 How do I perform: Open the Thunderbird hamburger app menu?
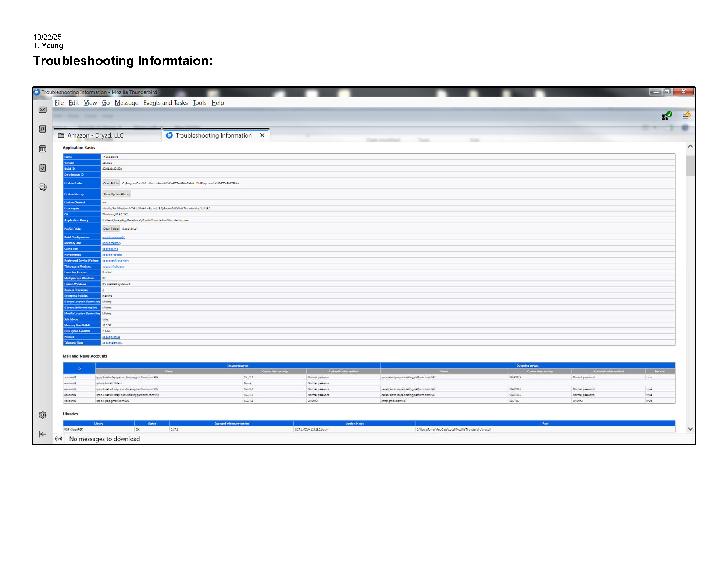point(686,116)
